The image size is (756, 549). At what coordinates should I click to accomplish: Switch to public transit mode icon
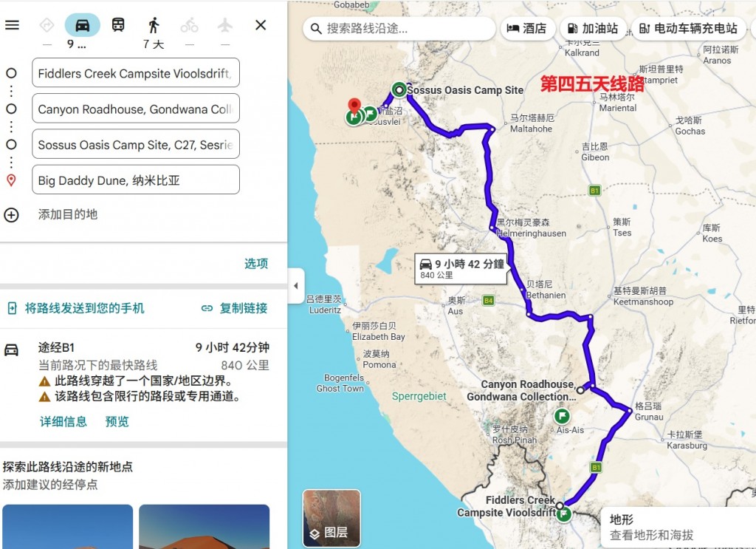coord(118,24)
